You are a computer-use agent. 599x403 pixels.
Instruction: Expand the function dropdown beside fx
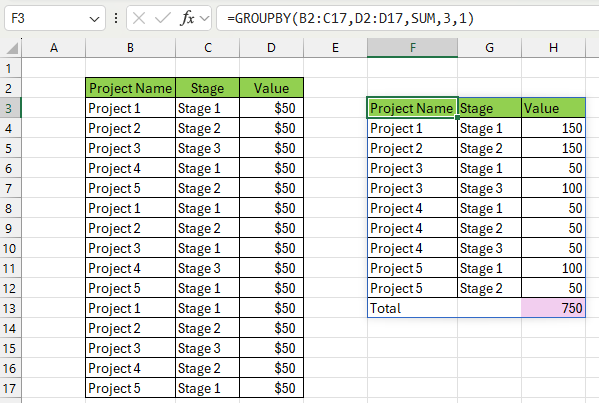pos(204,18)
